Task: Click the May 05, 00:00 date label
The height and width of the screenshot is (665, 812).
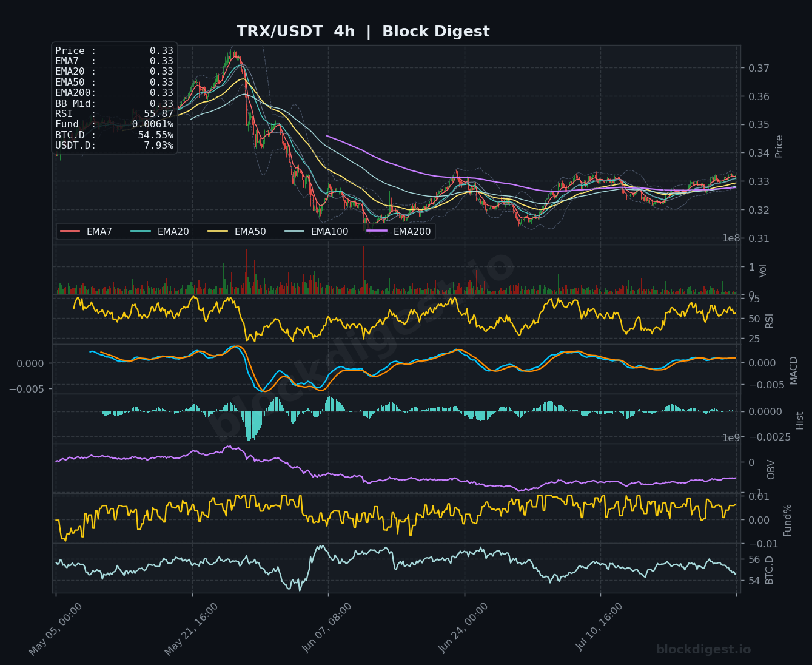Action: pos(56,629)
